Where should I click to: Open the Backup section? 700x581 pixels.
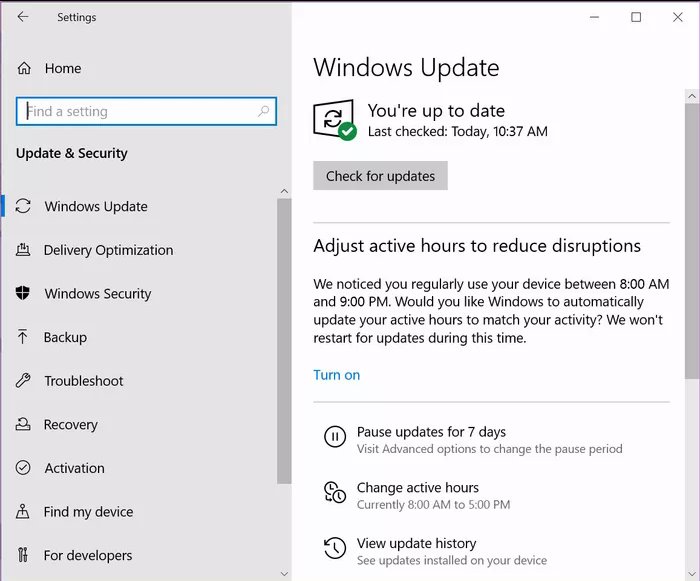pyautogui.click(x=65, y=337)
